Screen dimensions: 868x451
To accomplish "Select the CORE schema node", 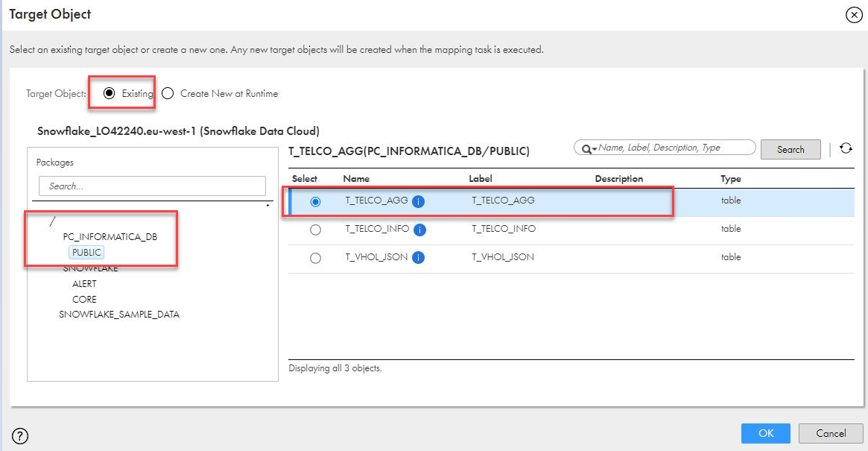I will click(x=84, y=299).
